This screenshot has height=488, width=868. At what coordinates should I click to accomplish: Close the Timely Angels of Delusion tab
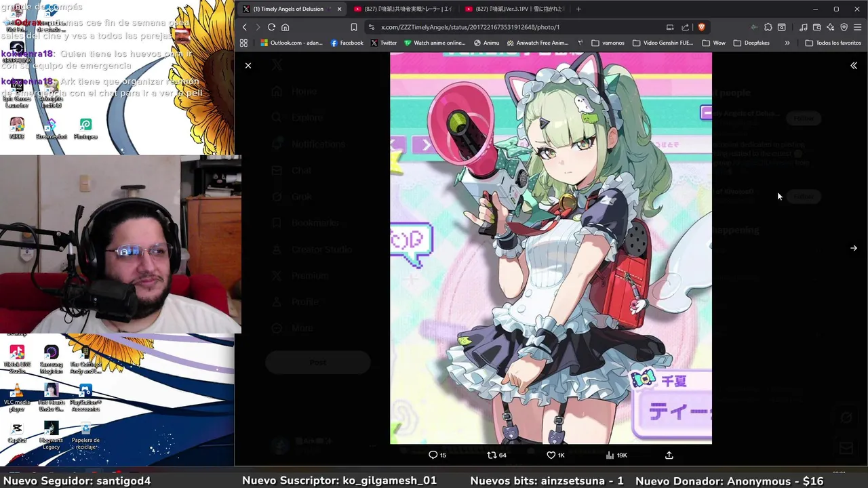coord(339,9)
